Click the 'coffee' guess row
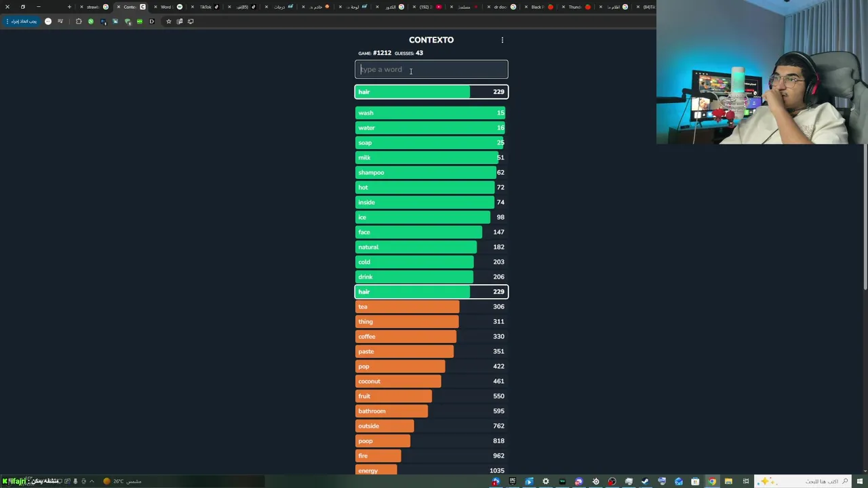The image size is (868, 488). (x=431, y=336)
